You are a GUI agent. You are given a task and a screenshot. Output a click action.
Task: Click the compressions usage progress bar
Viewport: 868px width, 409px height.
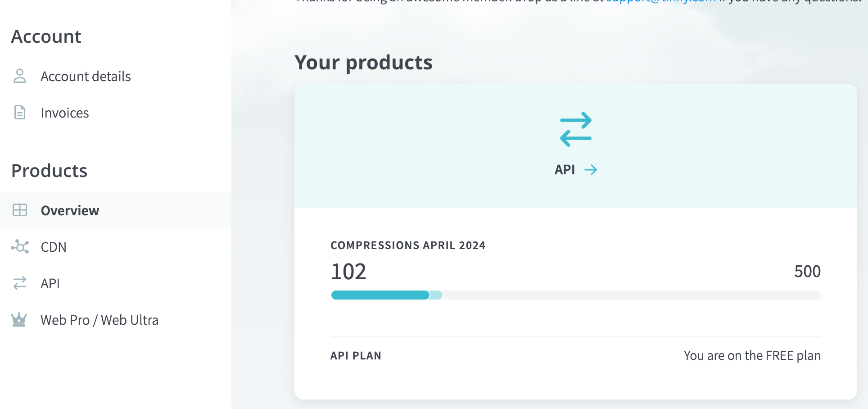tap(575, 295)
